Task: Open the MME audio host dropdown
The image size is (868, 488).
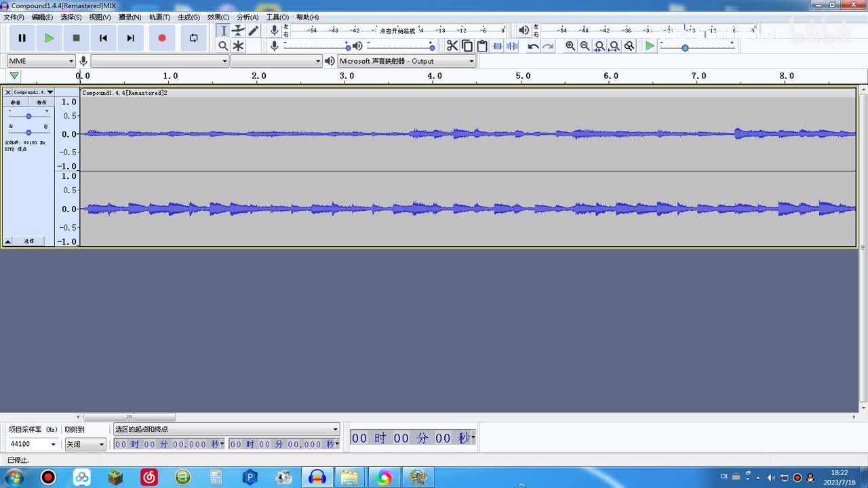Action: tap(41, 61)
